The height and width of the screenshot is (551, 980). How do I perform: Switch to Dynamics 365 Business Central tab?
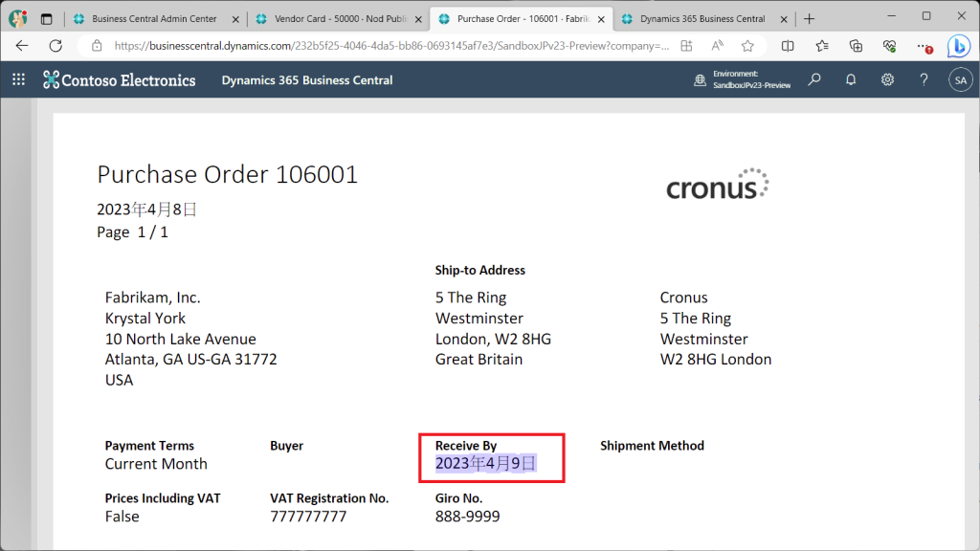click(703, 19)
